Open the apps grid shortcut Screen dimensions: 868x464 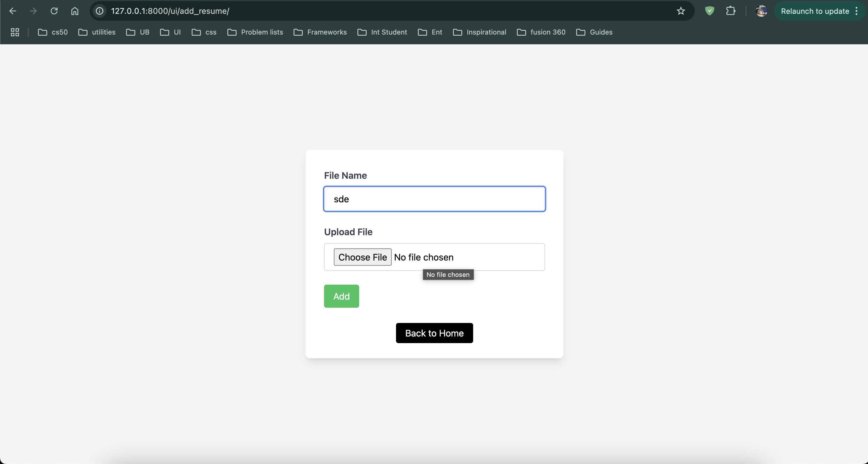[x=15, y=32]
